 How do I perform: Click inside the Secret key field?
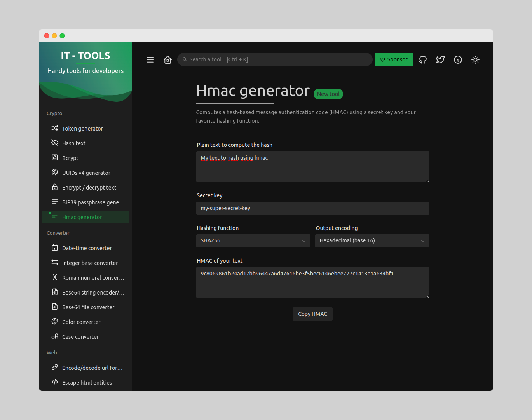[x=312, y=208]
